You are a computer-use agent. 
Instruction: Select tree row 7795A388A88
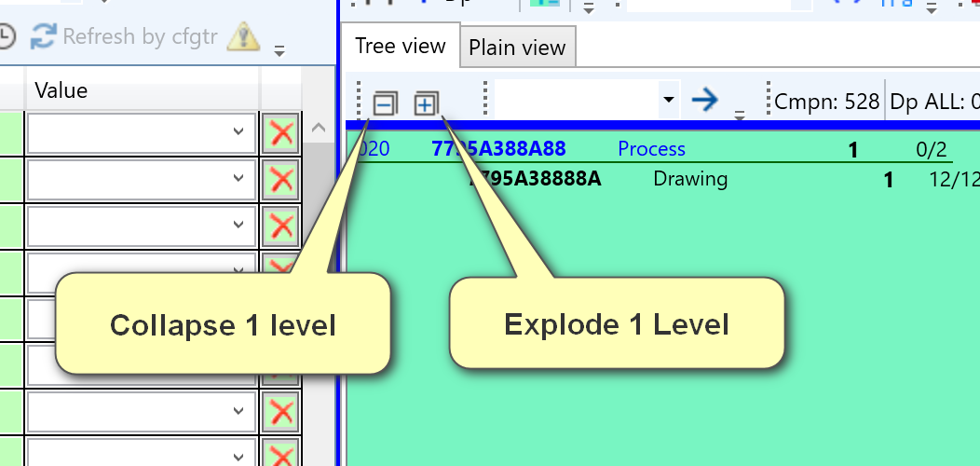tap(498, 148)
